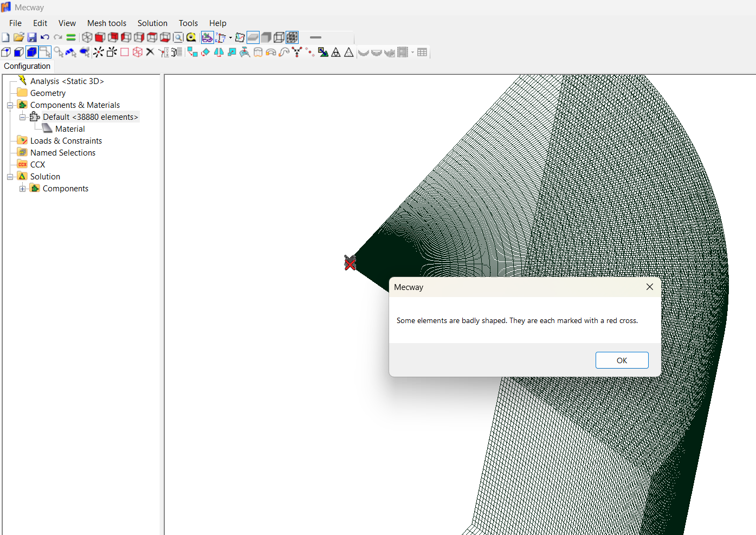
Task: Select the Mirror mesh tool icon
Action: click(x=219, y=52)
